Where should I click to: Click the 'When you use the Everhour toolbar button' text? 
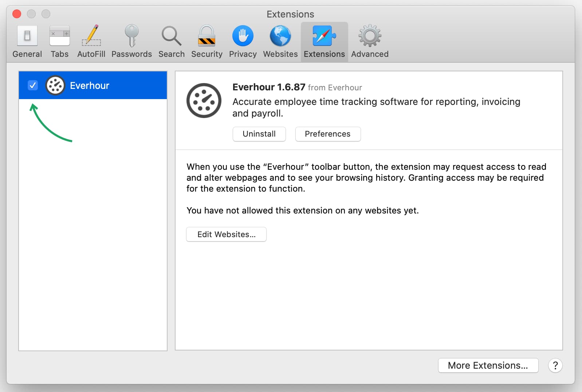pyautogui.click(x=366, y=177)
